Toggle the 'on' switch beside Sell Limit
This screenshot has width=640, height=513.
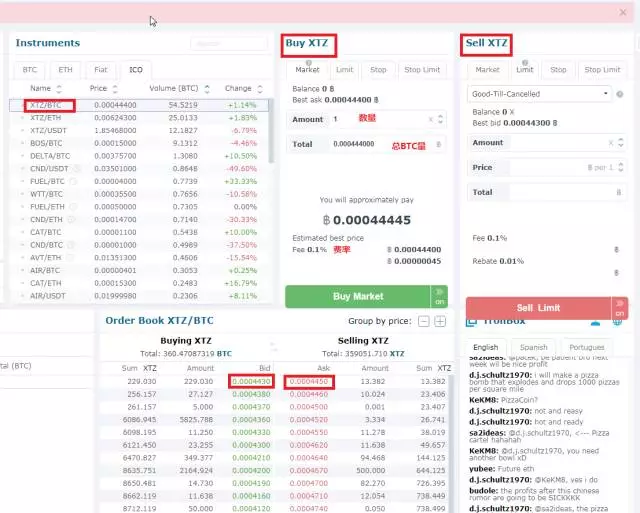pyautogui.click(x=620, y=308)
